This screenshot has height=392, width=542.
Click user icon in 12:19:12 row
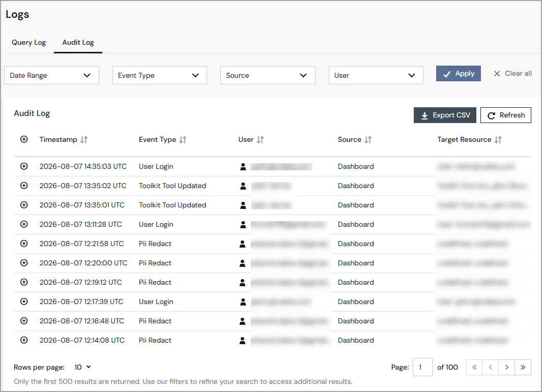click(x=242, y=283)
